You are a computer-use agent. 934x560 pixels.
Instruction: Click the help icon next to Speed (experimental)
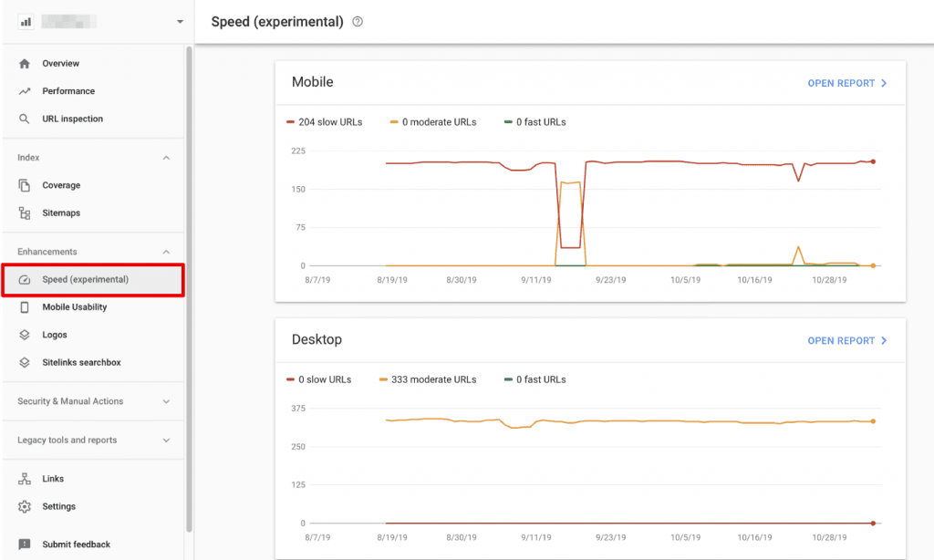[357, 21]
